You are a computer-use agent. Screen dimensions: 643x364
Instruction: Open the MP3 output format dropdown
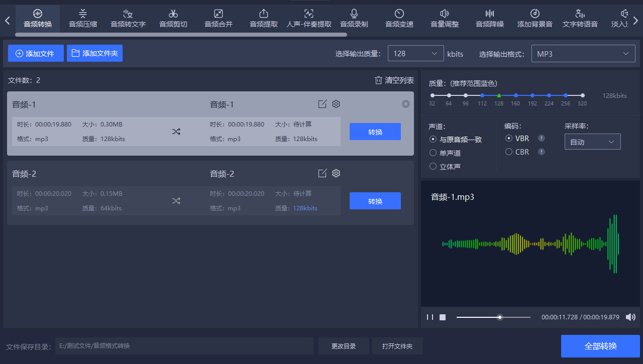pos(583,54)
